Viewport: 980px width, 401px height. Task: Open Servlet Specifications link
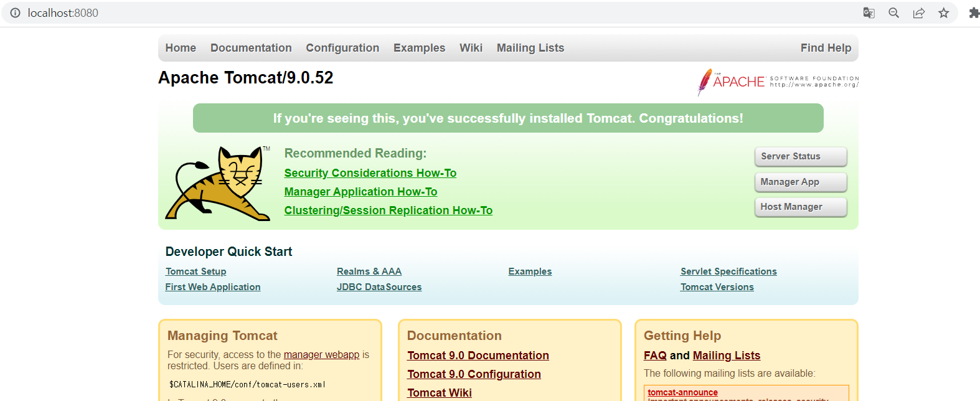click(x=728, y=271)
